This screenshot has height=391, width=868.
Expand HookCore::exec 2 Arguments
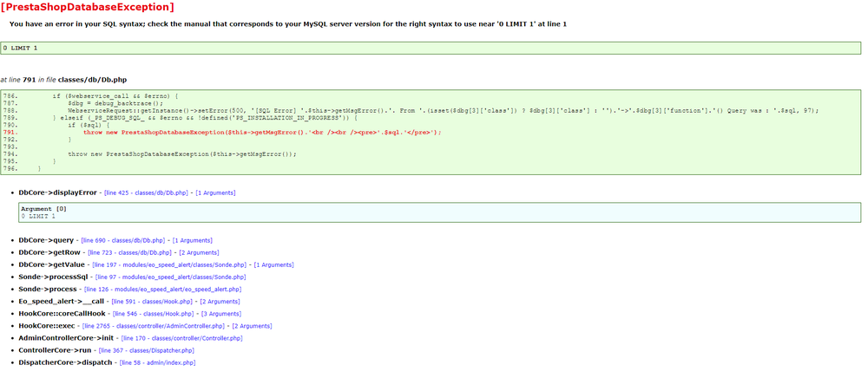252,326
